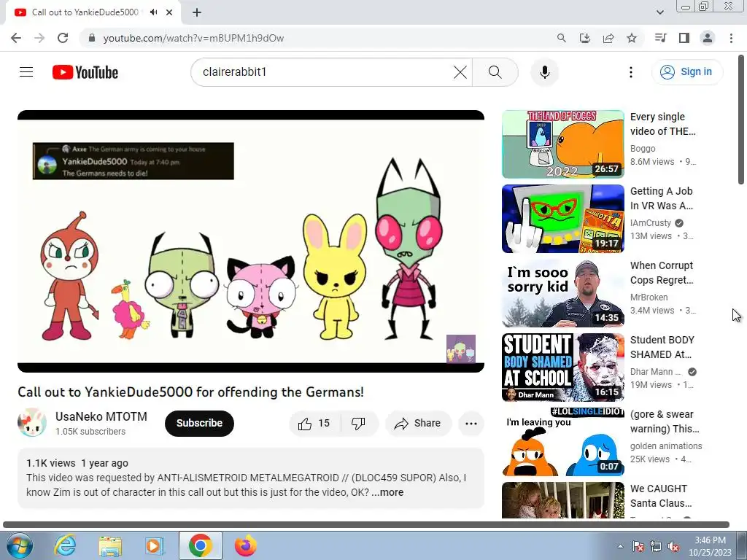Open Chrome three-dot menu
Screen dimensions: 747x560
tap(731, 38)
